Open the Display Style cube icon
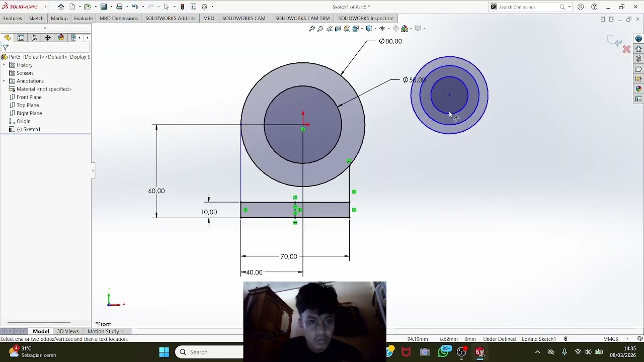The width and height of the screenshot is (644, 362). [369, 29]
